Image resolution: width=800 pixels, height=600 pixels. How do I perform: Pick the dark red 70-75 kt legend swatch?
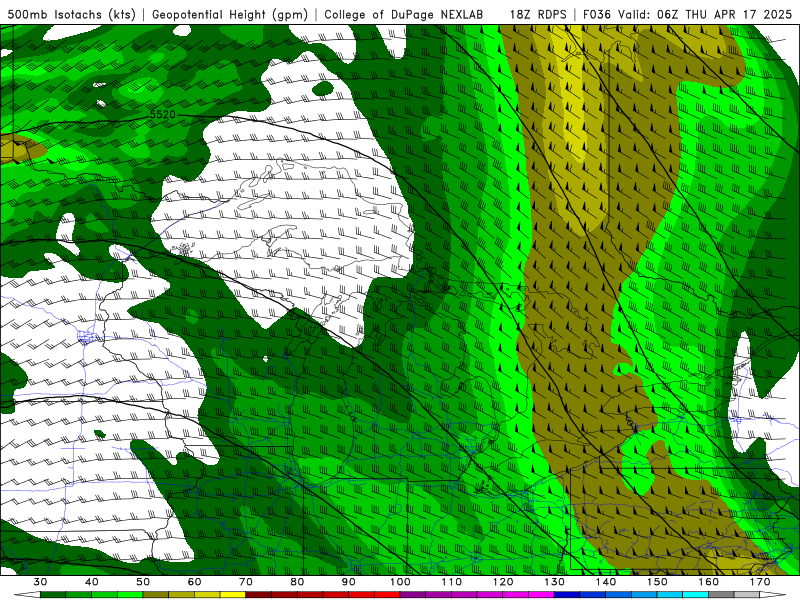click(x=259, y=595)
